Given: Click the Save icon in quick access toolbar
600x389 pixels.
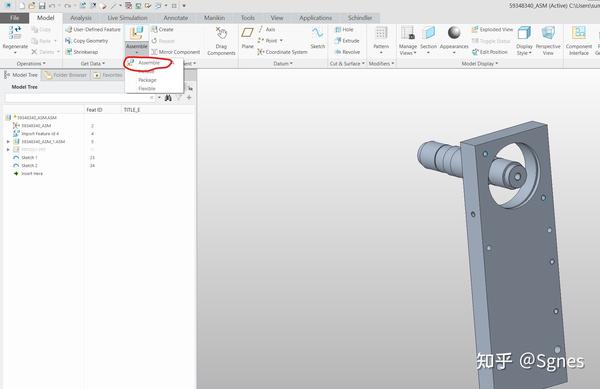Looking at the screenshot, I should tap(42, 6).
